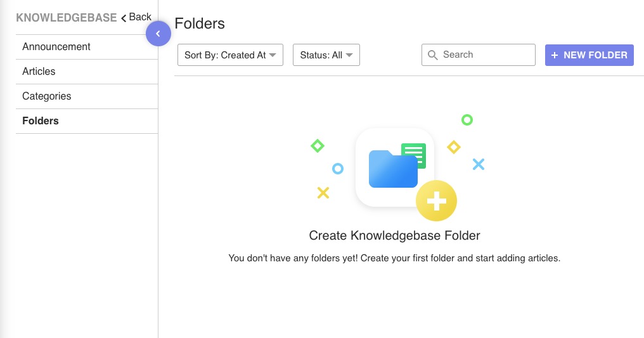
Task: Click the folder illustration with the yellow plus
Action: tap(406, 174)
